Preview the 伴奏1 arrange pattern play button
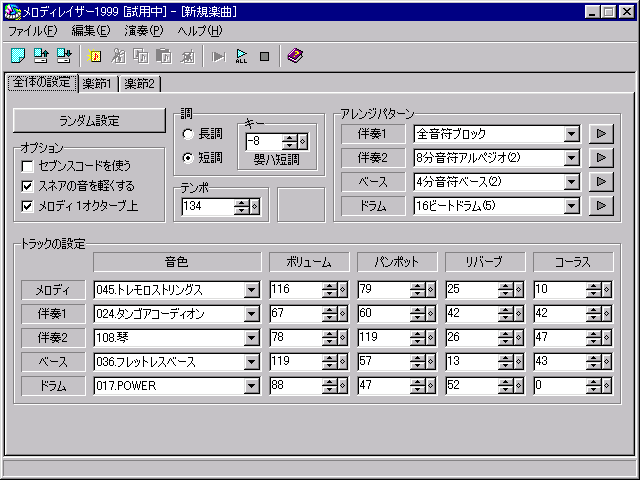This screenshot has width=640, height=480. [601, 133]
